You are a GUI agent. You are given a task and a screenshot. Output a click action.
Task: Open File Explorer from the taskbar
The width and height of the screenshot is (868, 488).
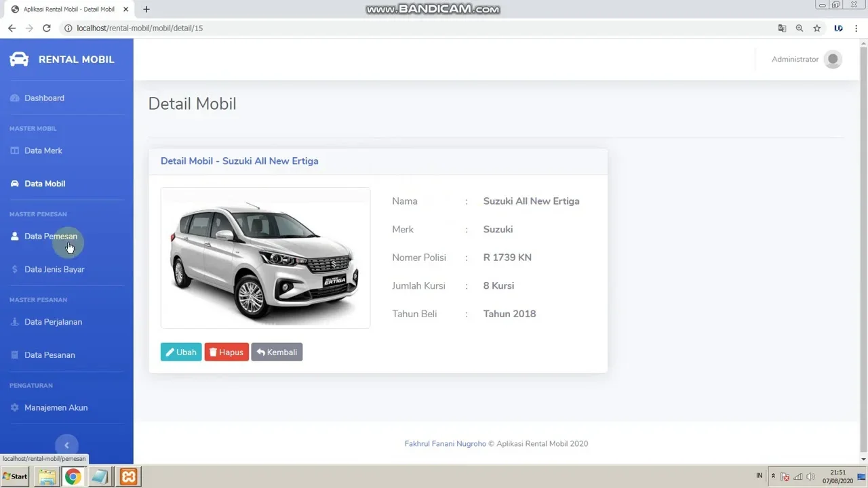(x=47, y=477)
